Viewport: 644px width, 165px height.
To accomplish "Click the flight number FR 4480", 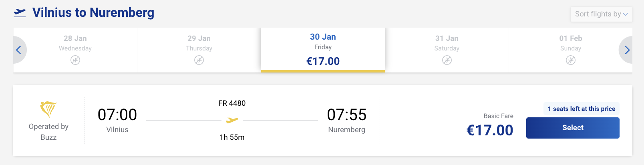I will coord(232,103).
